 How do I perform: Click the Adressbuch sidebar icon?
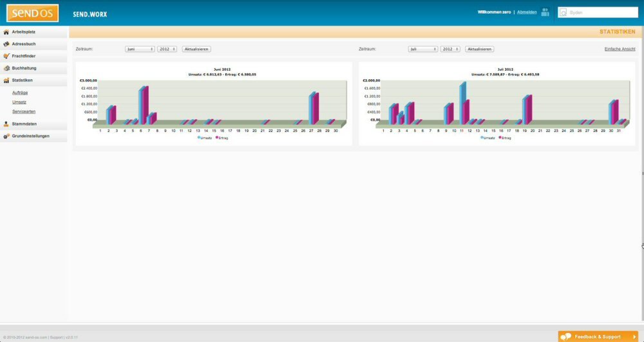click(6, 44)
